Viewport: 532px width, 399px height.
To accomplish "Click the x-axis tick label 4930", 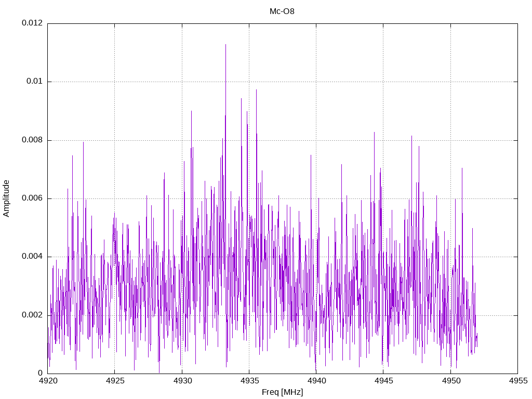I will 182,381.
